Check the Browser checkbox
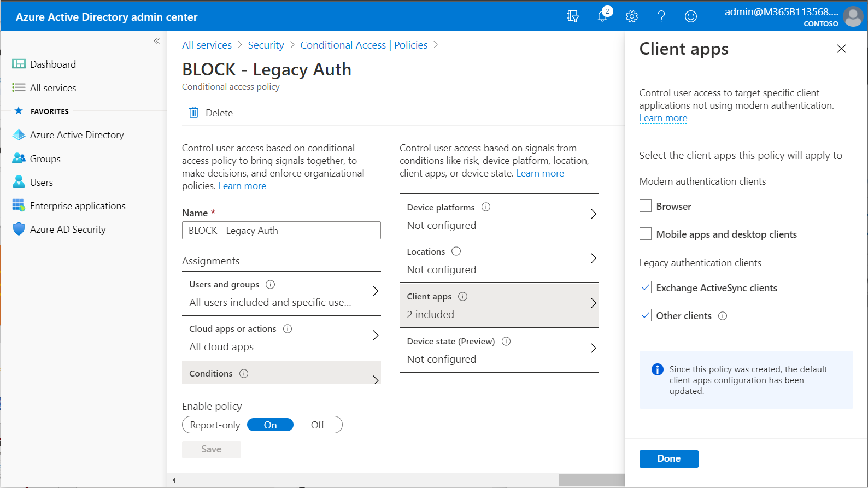The height and width of the screenshot is (488, 868). pyautogui.click(x=646, y=206)
